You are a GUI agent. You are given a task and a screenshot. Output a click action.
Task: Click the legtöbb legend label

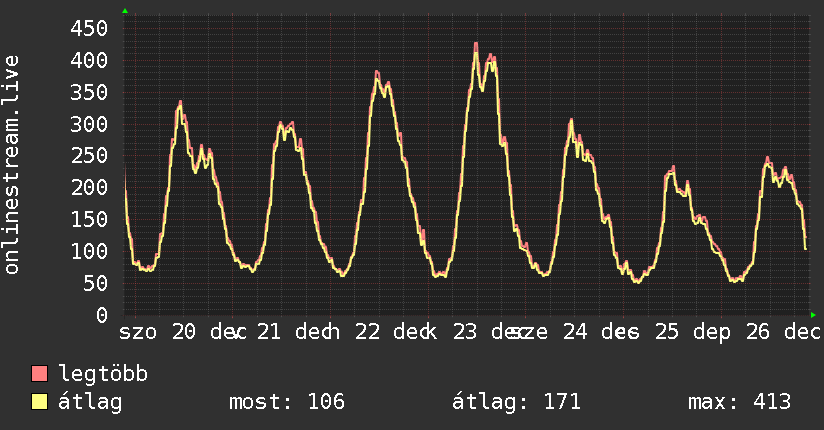103,374
